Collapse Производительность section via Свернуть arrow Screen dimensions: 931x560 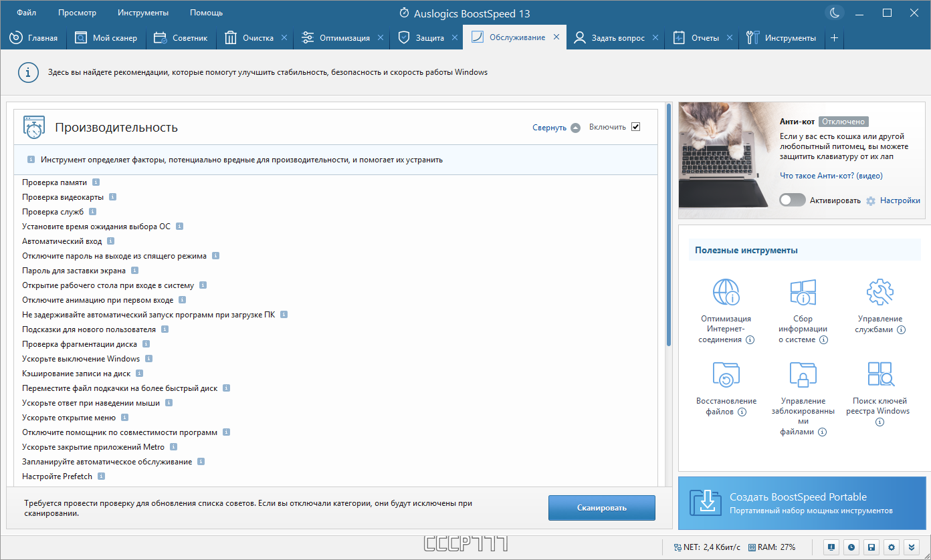575,128
